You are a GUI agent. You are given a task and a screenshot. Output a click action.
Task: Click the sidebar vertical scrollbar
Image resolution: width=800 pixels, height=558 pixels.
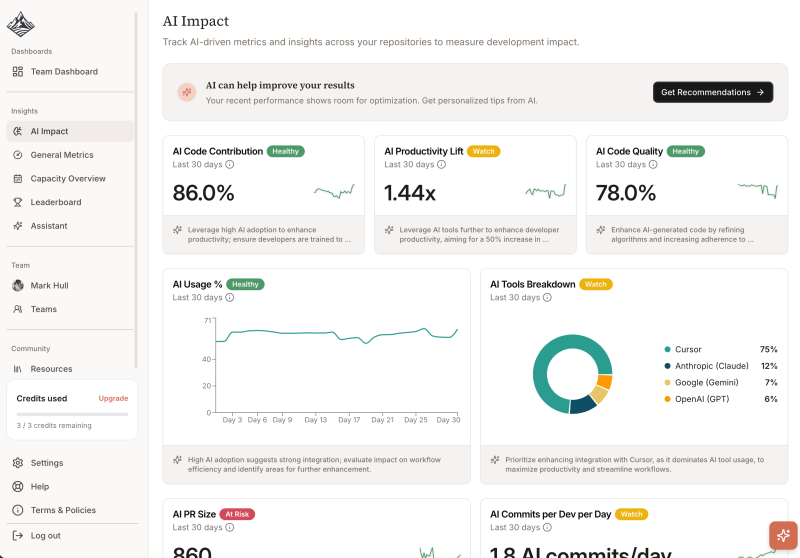[x=136, y=189]
